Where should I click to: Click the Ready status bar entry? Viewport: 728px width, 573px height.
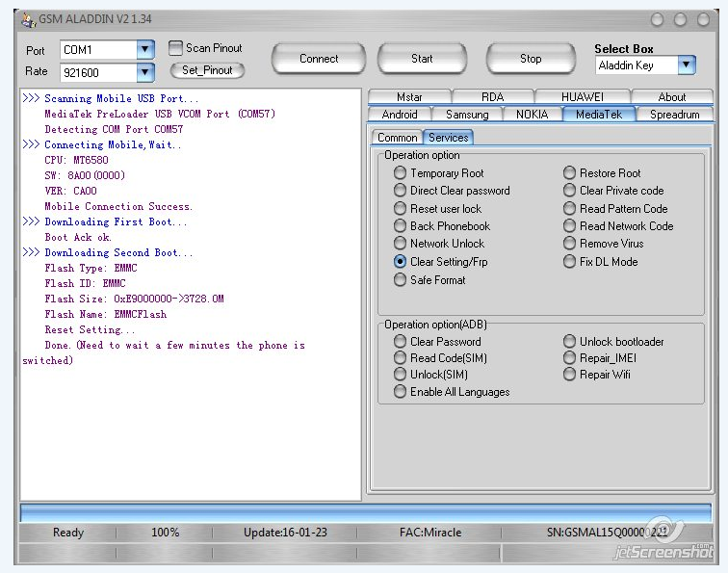pos(68,533)
